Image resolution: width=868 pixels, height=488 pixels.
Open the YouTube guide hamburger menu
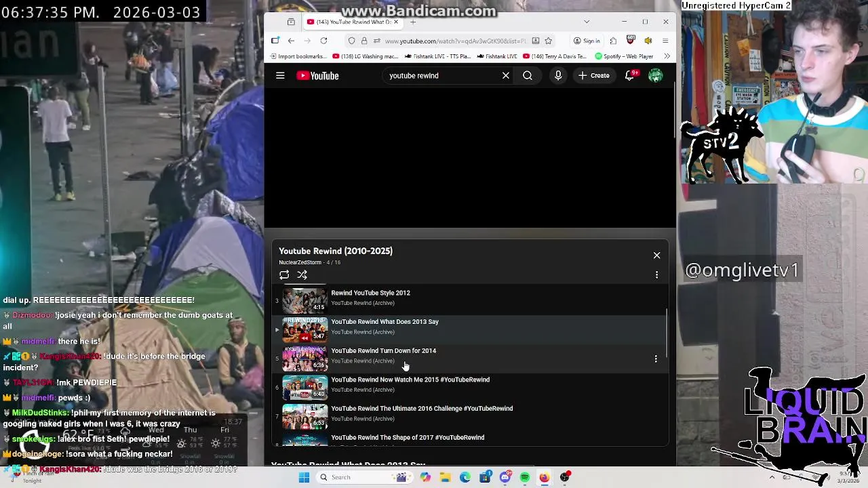(280, 76)
